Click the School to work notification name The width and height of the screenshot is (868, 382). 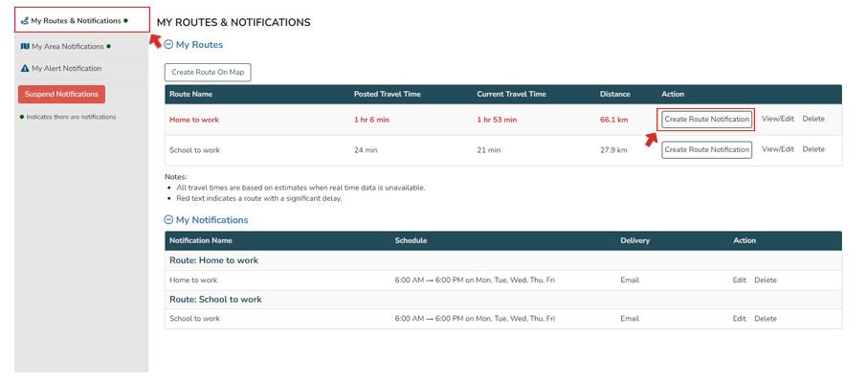click(195, 319)
